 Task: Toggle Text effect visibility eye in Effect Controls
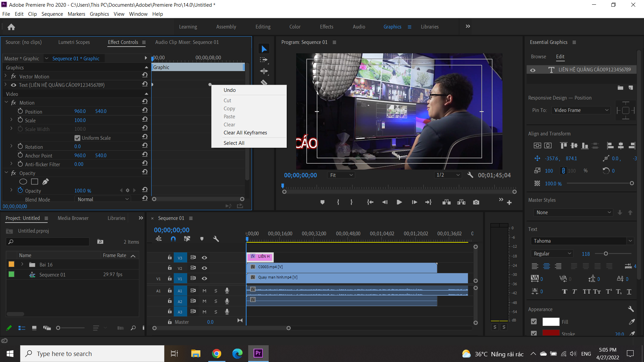tap(14, 85)
